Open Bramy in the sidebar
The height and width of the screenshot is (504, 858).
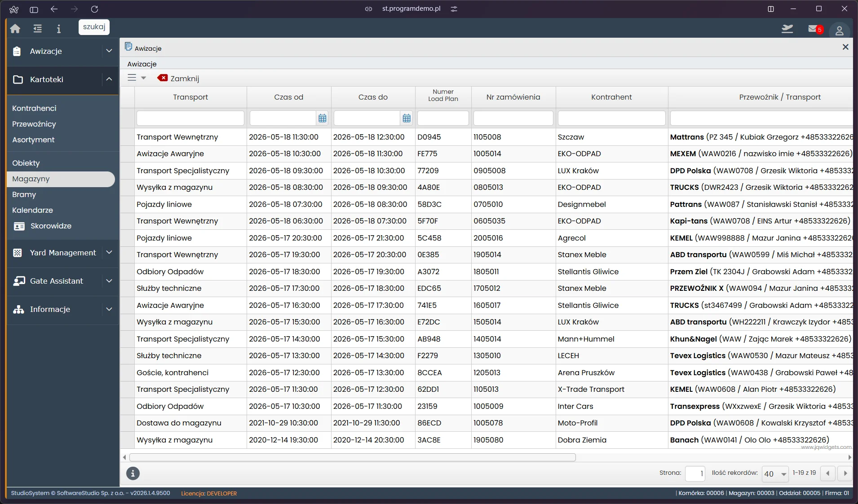tap(24, 194)
